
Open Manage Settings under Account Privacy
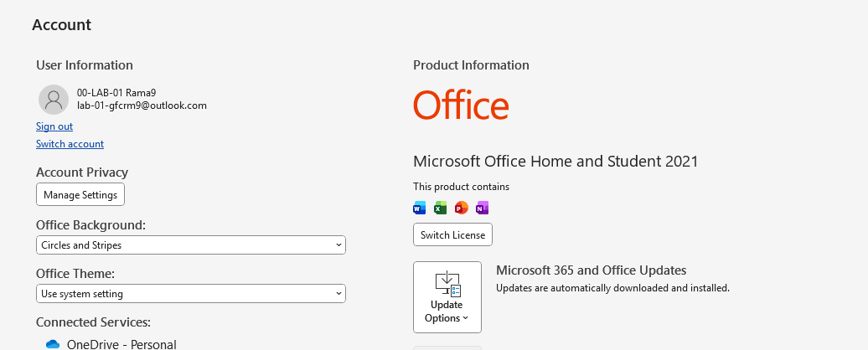[80, 194]
